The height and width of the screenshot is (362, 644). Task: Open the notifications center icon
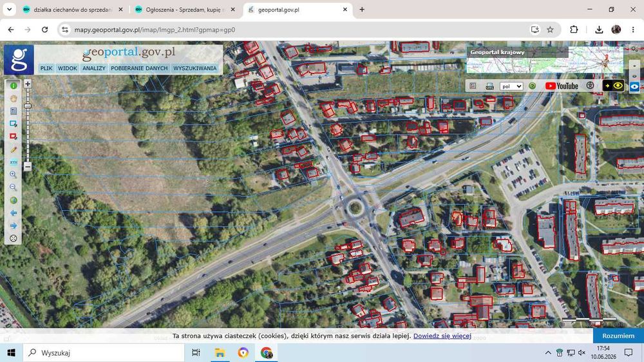(x=629, y=352)
